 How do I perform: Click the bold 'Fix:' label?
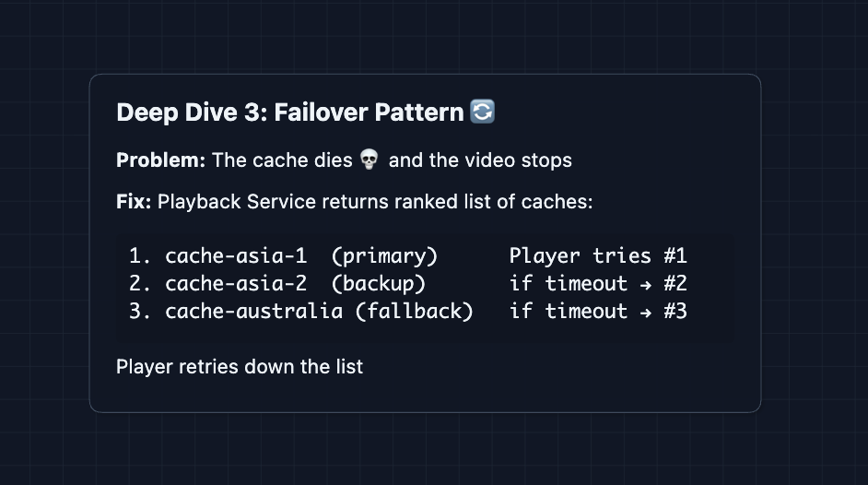[x=134, y=201]
